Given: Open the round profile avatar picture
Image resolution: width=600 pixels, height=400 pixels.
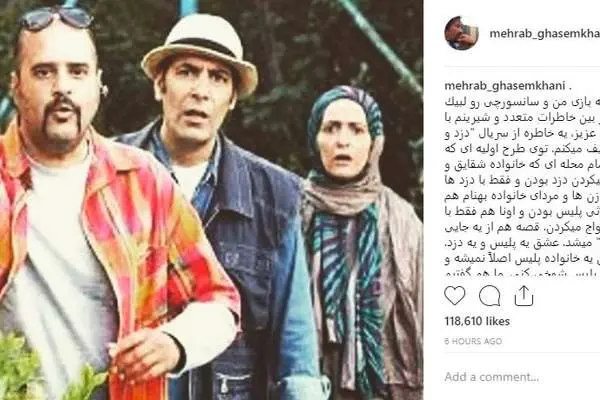Looking at the screenshot, I should [x=461, y=33].
